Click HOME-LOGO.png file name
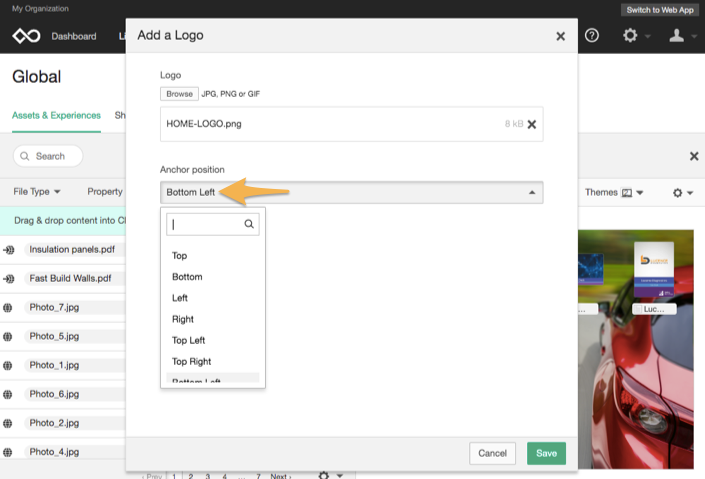 (x=204, y=124)
